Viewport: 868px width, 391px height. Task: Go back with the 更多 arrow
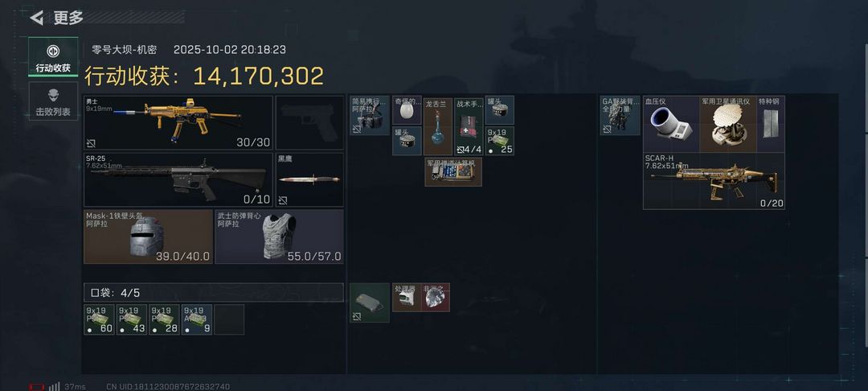tap(37, 18)
